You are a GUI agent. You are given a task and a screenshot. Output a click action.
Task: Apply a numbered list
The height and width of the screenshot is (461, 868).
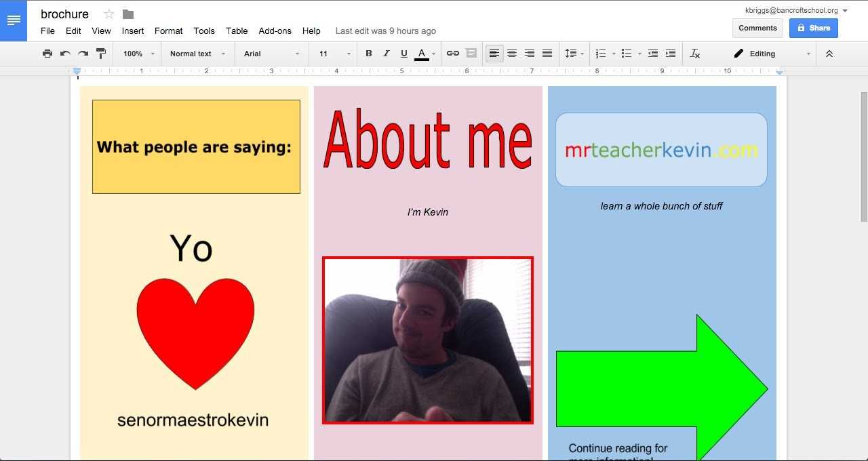click(x=599, y=54)
